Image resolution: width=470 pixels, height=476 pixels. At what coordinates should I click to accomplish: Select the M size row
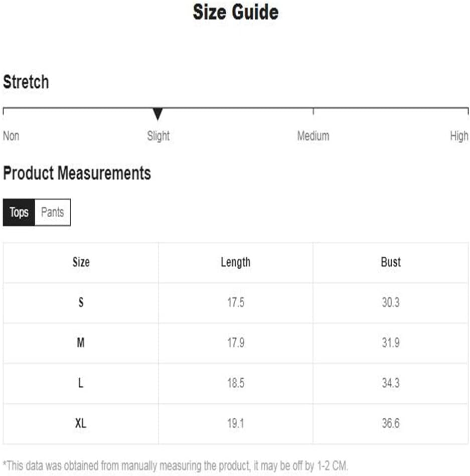(x=236, y=343)
